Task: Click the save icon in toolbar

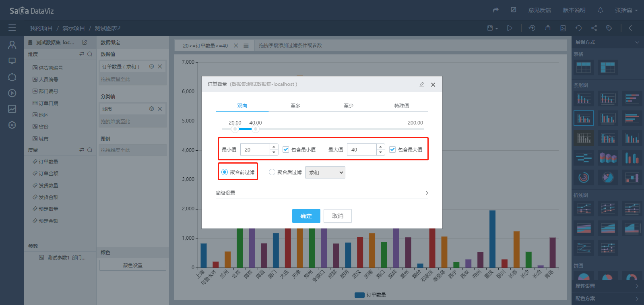Action: tap(490, 28)
